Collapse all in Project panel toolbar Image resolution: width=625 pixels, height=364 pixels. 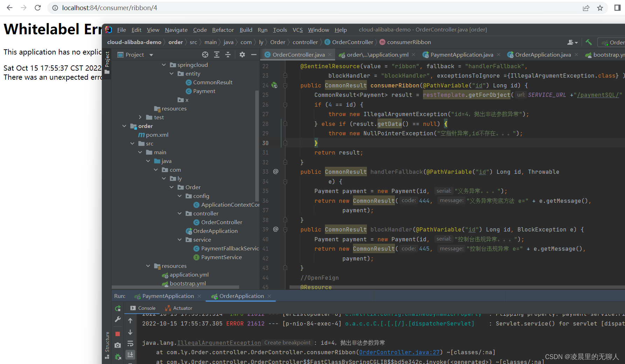click(x=228, y=55)
